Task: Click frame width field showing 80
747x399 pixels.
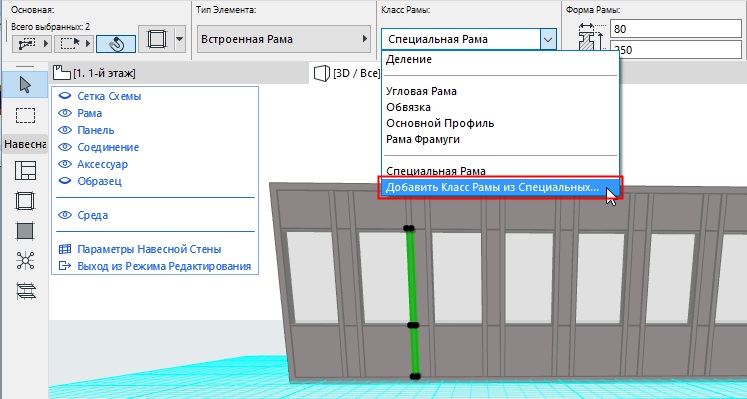Action: [x=676, y=29]
